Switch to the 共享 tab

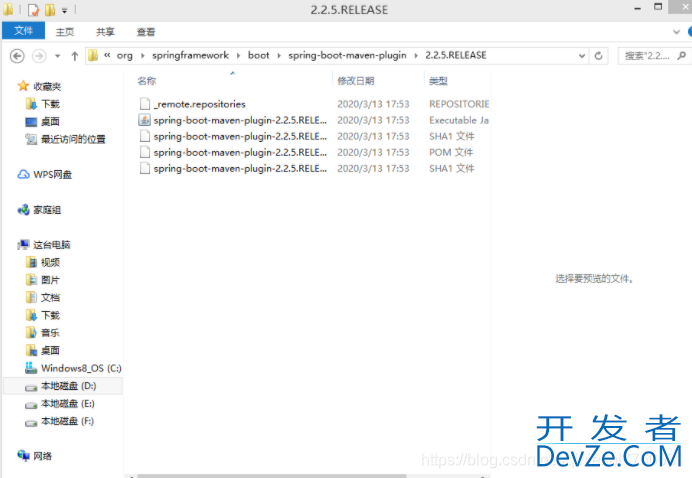pos(105,32)
